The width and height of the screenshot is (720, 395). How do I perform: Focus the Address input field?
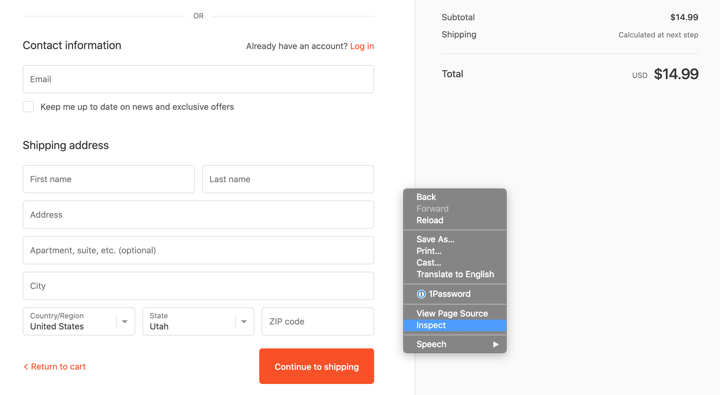(198, 214)
